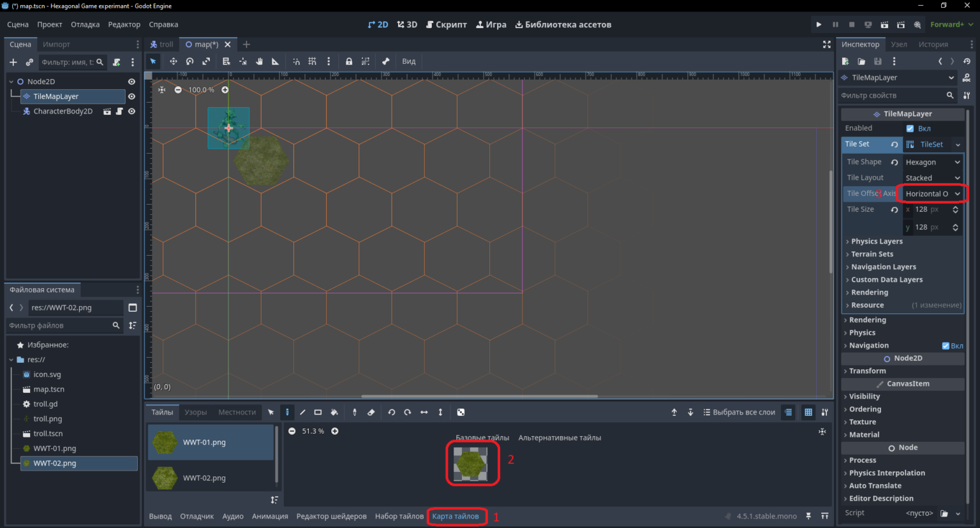
Task: Flip tile vertically in tilemap toolbar
Action: point(440,412)
